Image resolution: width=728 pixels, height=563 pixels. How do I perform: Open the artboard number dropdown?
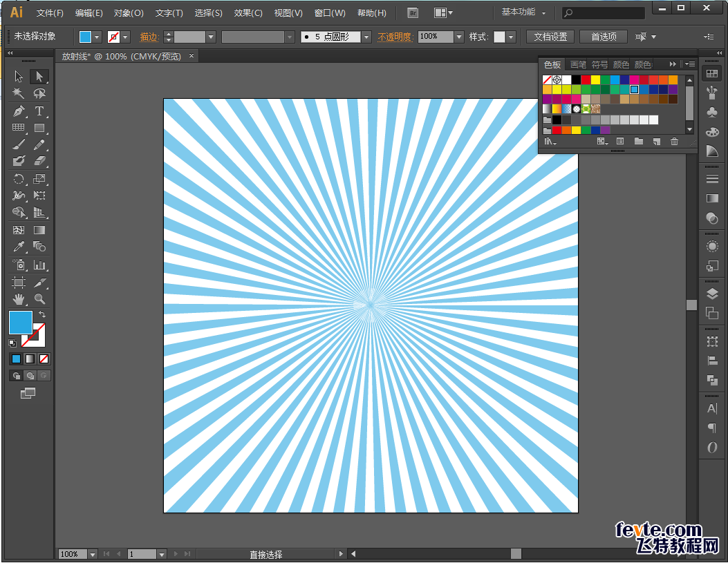(162, 554)
